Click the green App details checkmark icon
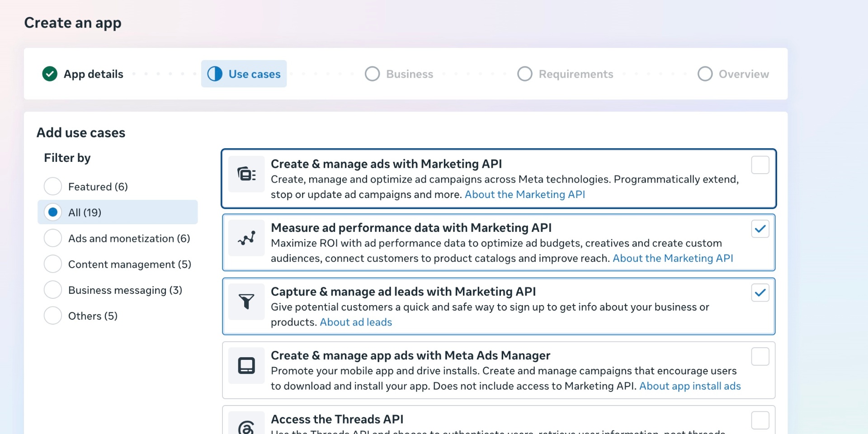This screenshot has width=868, height=434. coord(50,74)
